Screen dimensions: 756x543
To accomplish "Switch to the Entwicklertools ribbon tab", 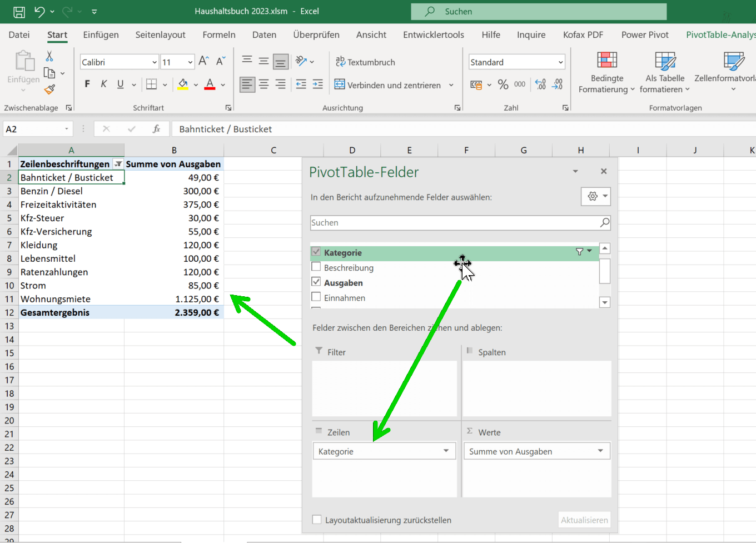I will 434,34.
